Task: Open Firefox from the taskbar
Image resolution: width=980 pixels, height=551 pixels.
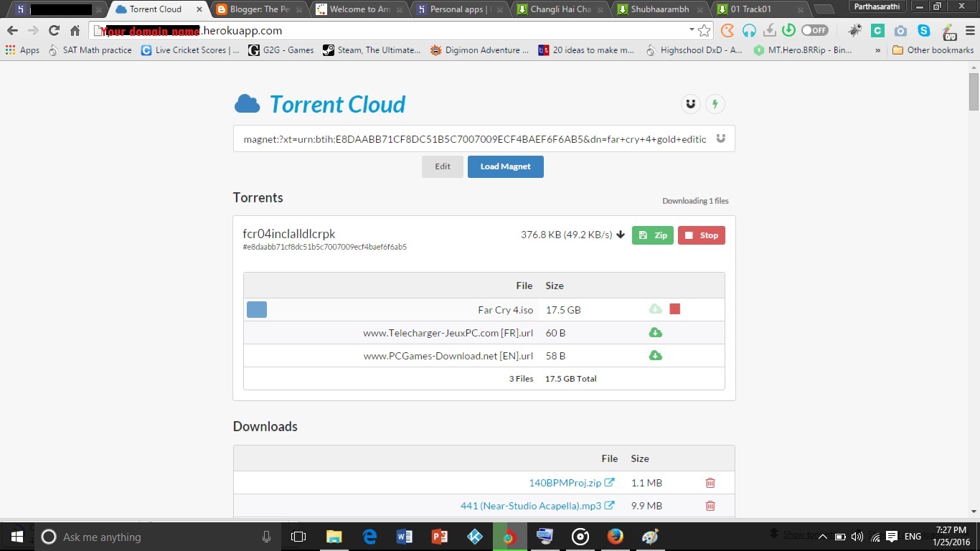Action: (x=615, y=537)
